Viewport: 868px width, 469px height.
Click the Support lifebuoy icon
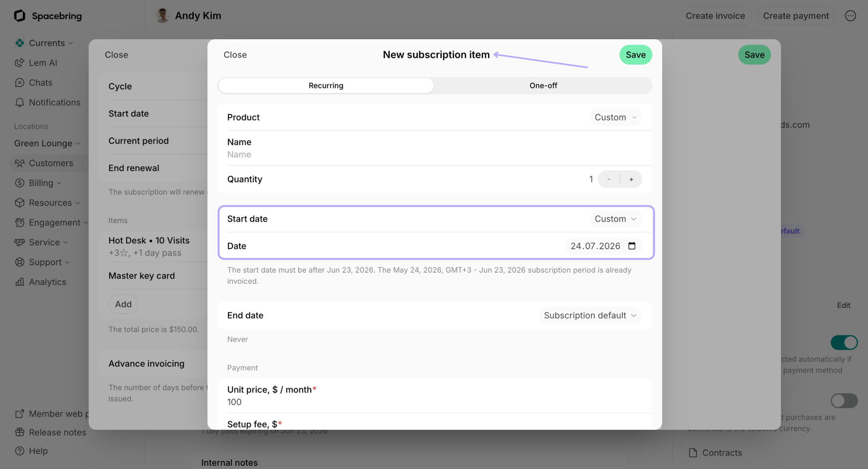click(x=19, y=262)
